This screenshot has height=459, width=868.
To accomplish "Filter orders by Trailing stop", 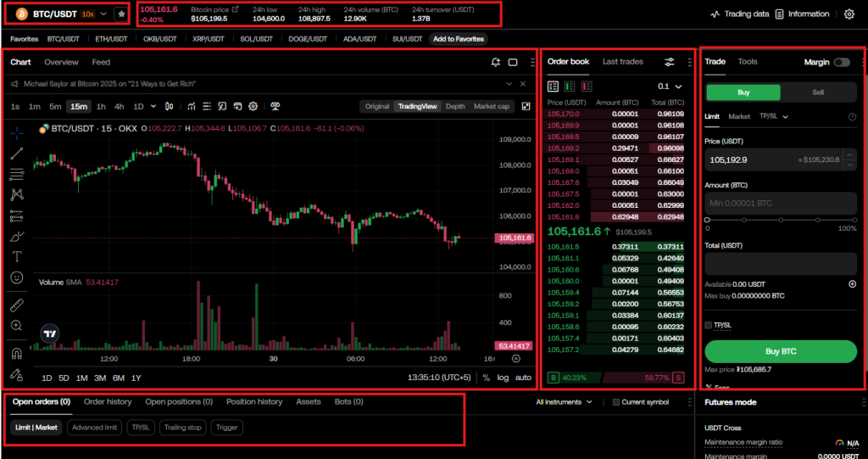I will [x=183, y=428].
